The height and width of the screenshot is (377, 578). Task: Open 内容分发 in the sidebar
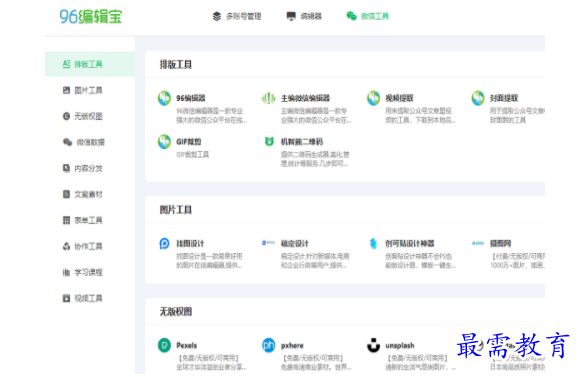point(90,168)
